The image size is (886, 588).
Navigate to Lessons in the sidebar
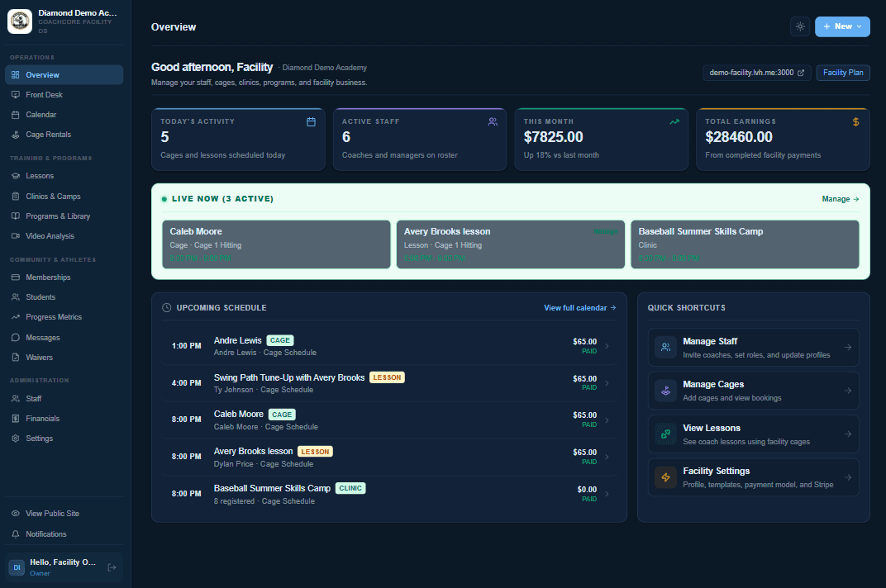coord(64,176)
